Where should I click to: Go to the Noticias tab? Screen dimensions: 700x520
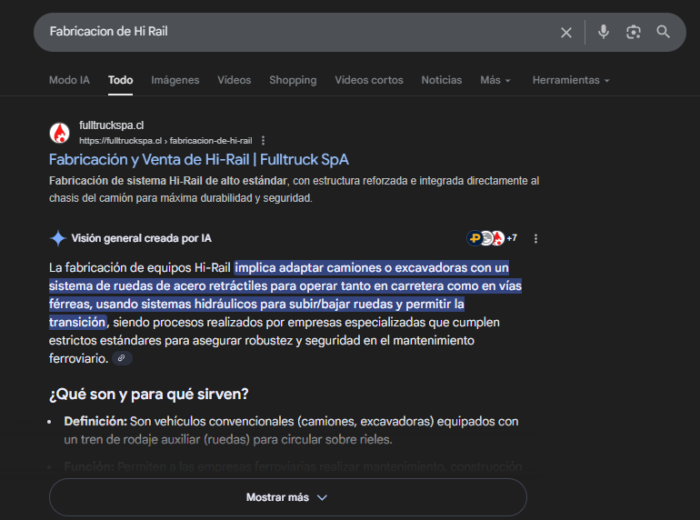(441, 80)
